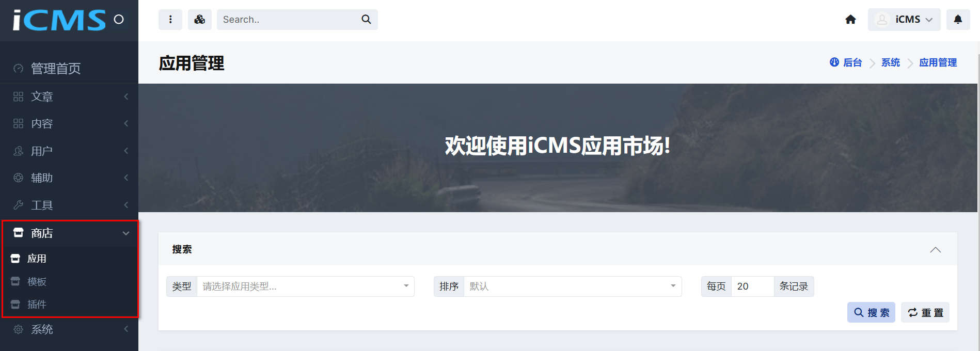This screenshot has height=351, width=980.
Task: Open the 类型 application type dropdown
Action: pos(306,286)
